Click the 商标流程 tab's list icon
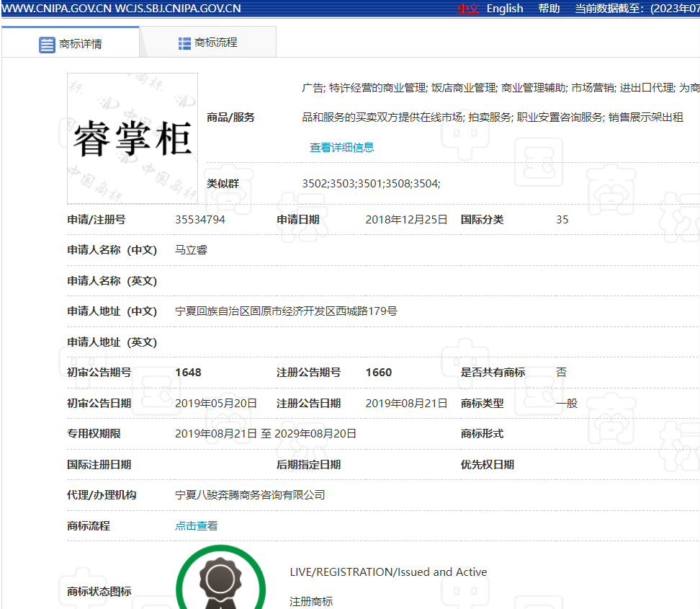 [185, 43]
